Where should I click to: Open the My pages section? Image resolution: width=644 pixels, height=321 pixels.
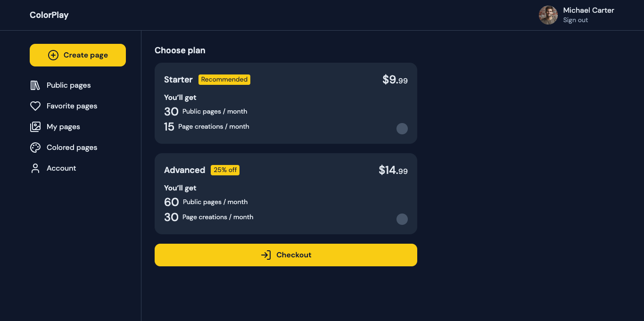pyautogui.click(x=63, y=127)
